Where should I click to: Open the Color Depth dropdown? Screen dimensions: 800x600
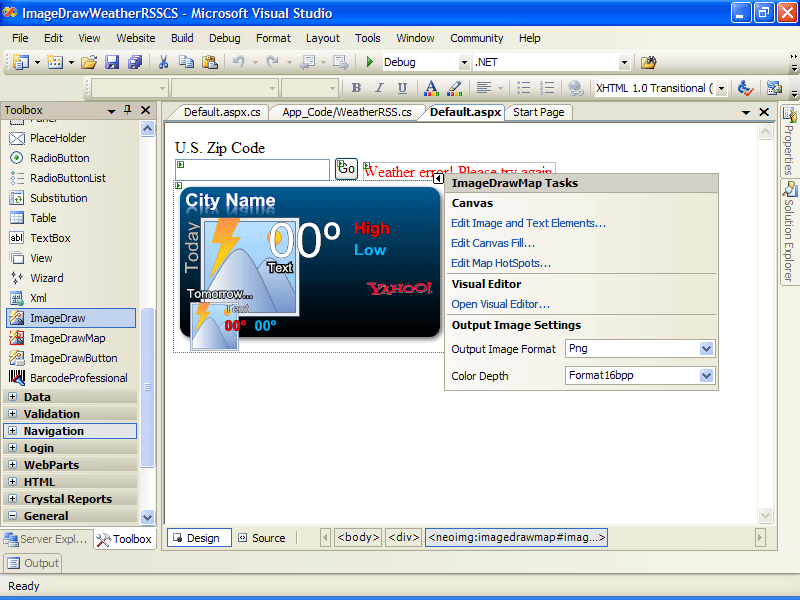coord(706,376)
